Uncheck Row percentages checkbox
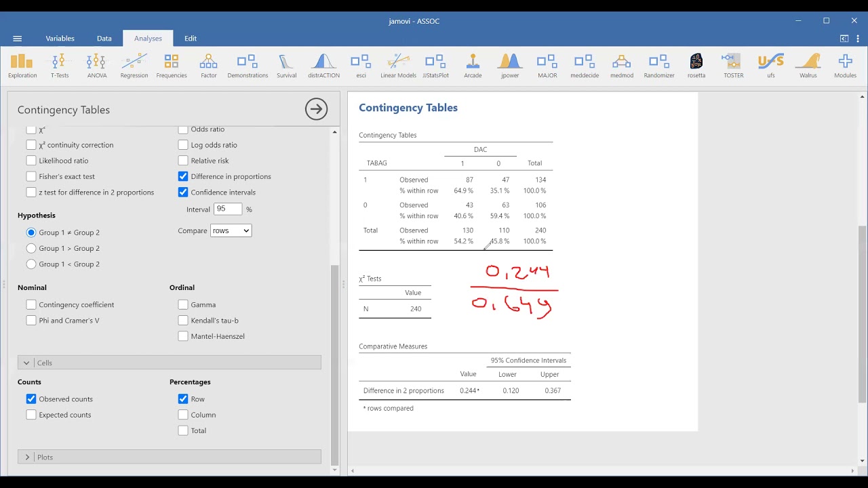 [183, 399]
